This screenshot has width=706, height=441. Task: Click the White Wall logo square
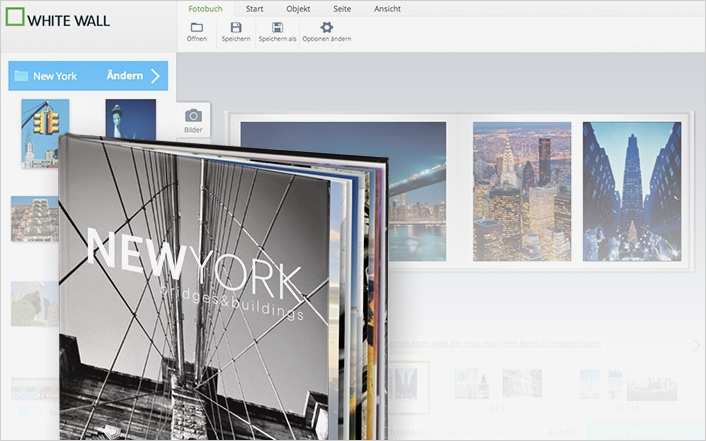15,16
